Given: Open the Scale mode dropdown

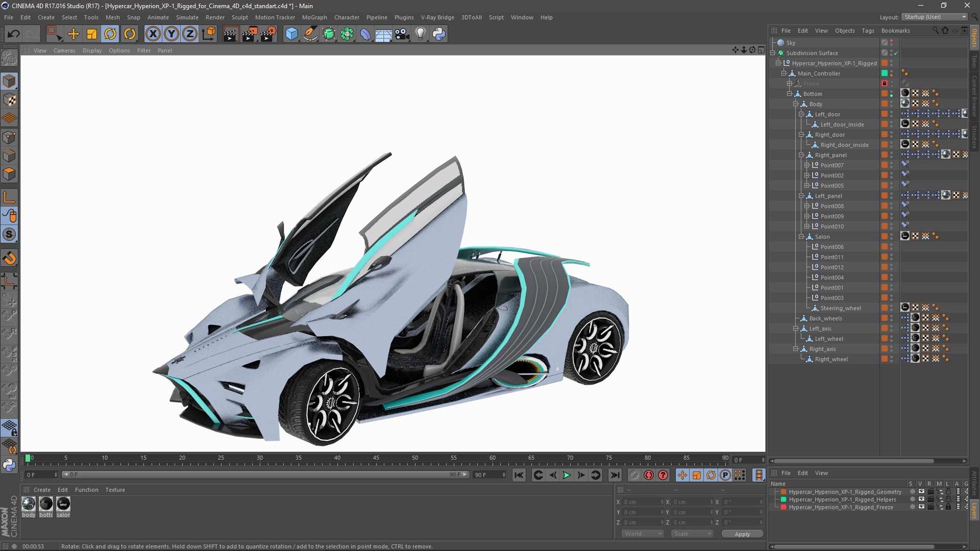Looking at the screenshot, I should point(692,534).
